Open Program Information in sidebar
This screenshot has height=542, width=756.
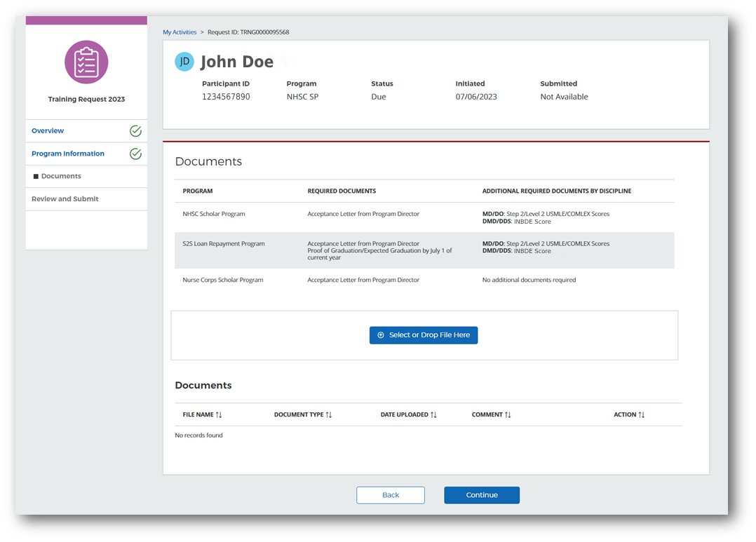(x=68, y=154)
